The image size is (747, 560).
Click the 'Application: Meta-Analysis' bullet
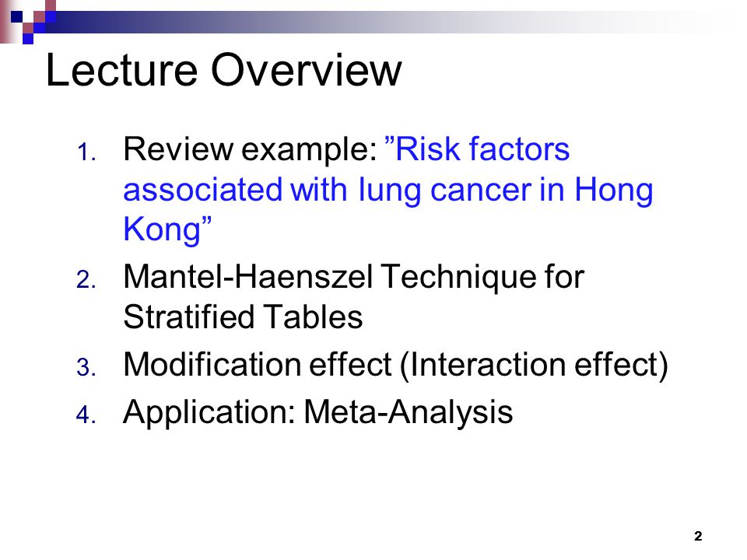click(x=317, y=412)
